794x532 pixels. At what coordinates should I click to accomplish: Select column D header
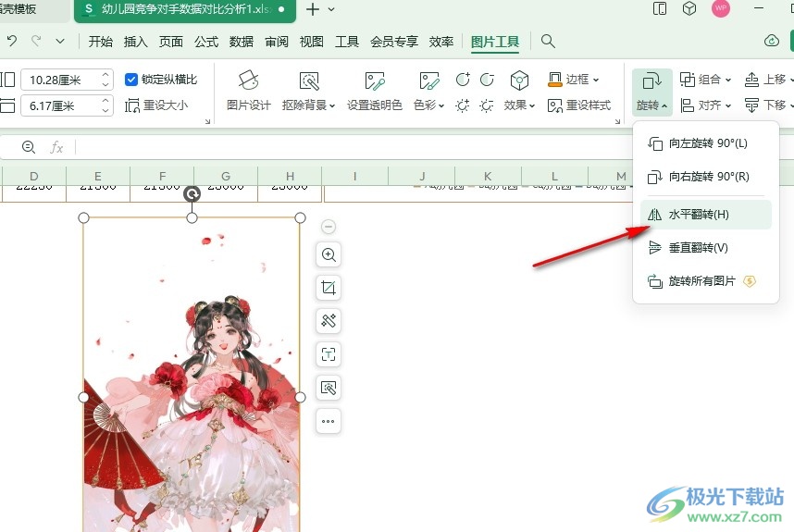point(34,176)
